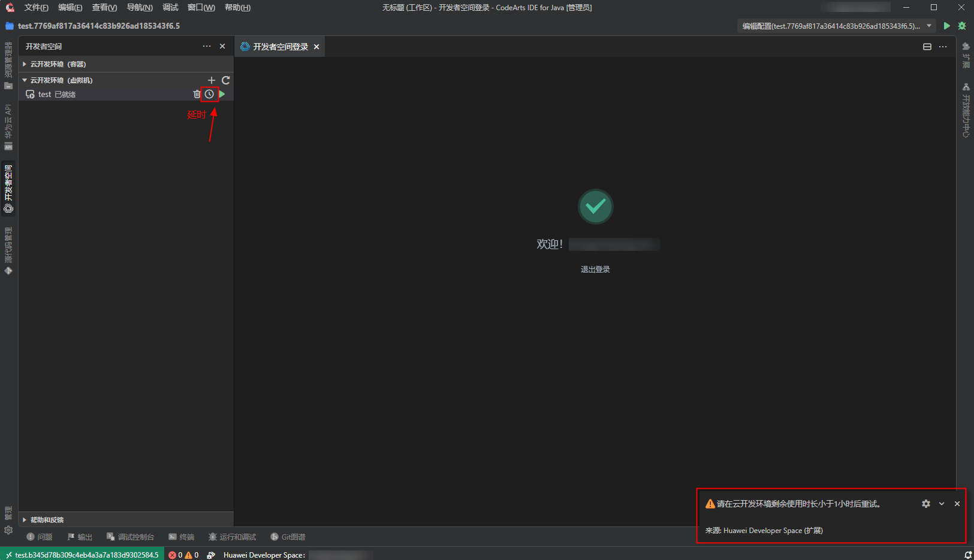Open the resource manager sidebar panel

click(8, 66)
